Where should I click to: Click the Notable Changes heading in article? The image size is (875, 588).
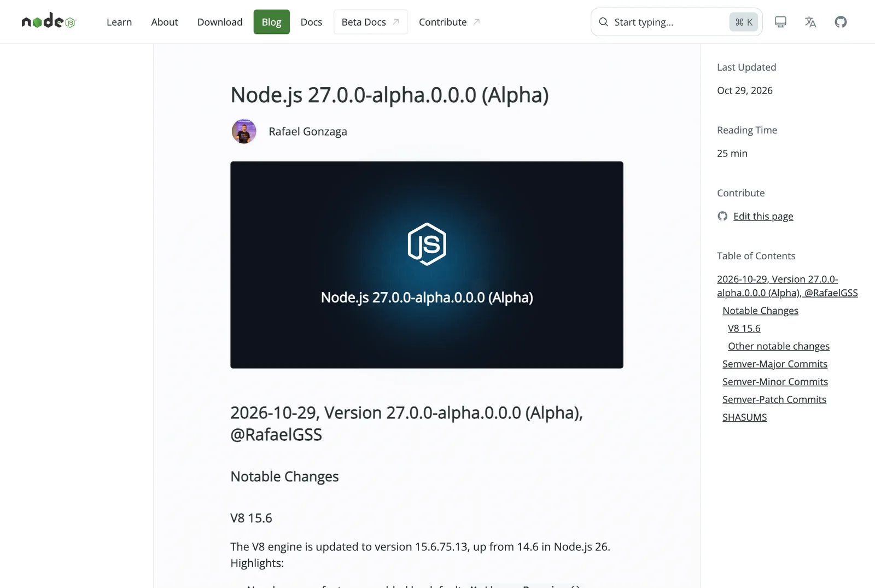[284, 476]
